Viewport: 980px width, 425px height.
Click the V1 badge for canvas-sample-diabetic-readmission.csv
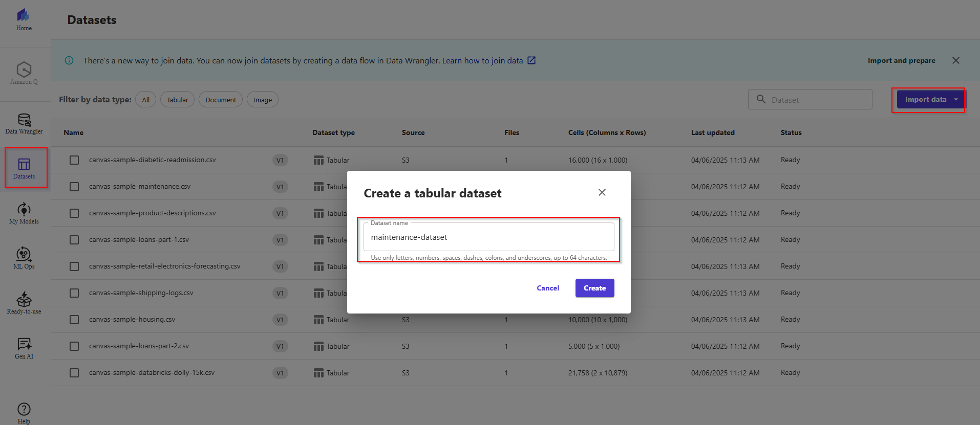pos(280,160)
